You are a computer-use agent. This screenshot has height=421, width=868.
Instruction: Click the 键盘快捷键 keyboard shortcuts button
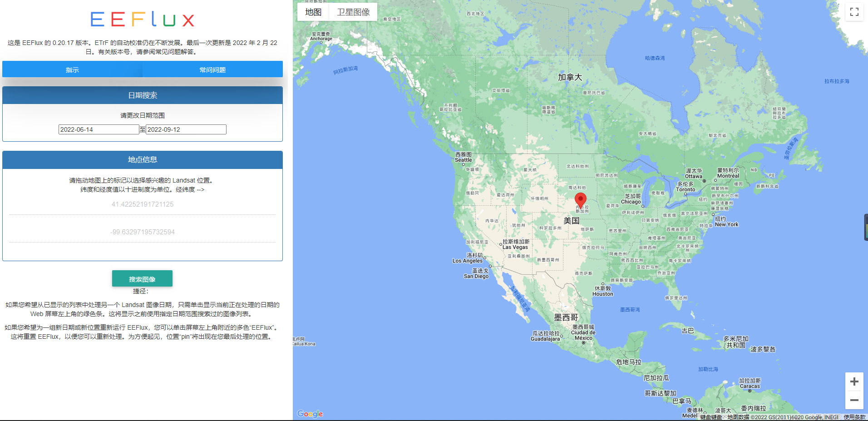click(x=711, y=417)
